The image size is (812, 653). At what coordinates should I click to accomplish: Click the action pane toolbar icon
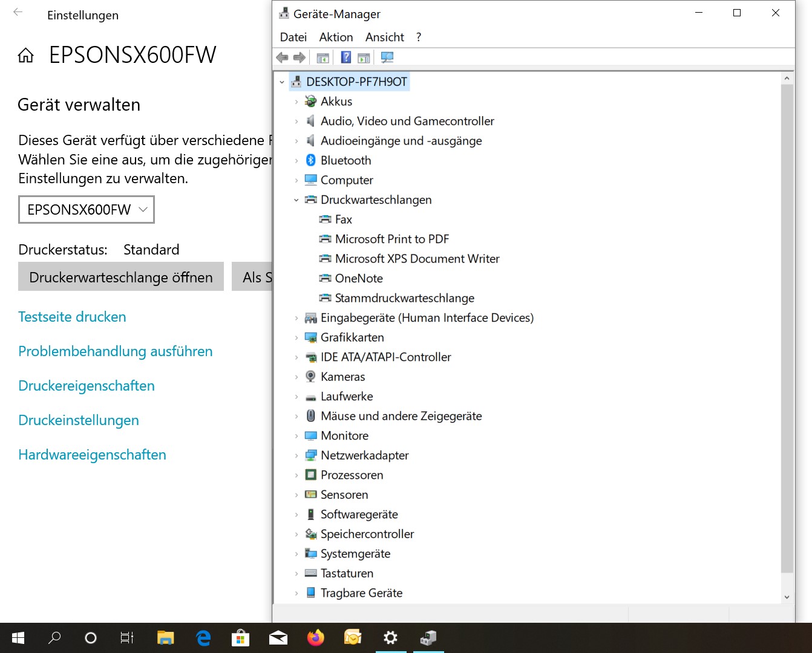point(364,57)
